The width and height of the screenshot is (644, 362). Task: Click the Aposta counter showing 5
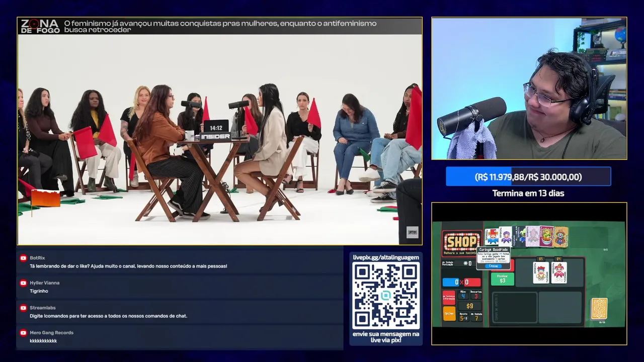pyautogui.click(x=463, y=317)
